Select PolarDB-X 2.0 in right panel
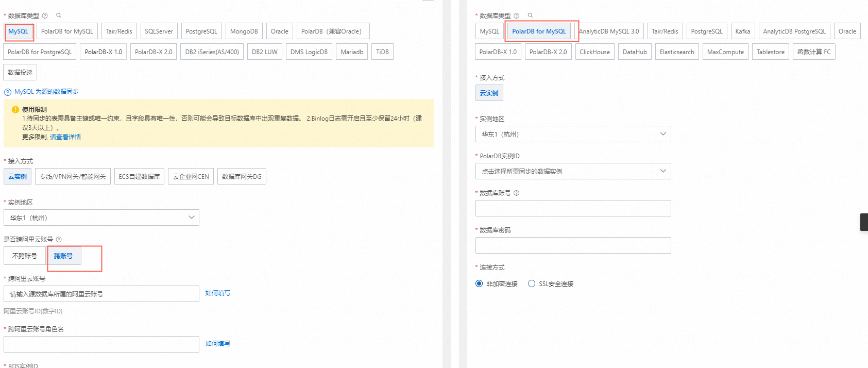Viewport: 868px width, 368px height. (x=548, y=52)
